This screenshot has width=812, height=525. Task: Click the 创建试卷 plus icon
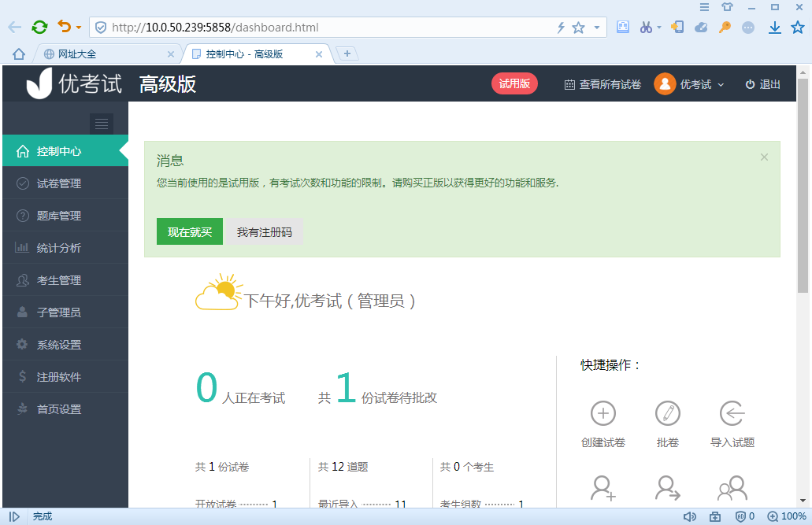603,413
